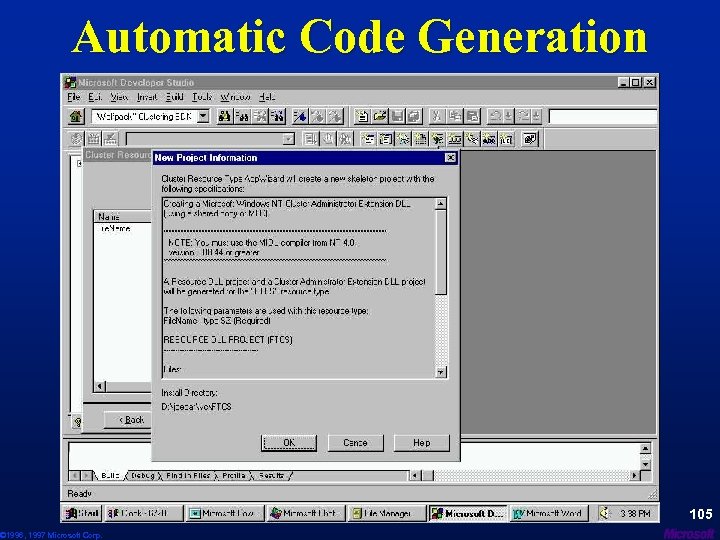Screen dimensions: 720x540
Task: Click the output pane scroll up arrow
Action: pyautogui.click(x=645, y=449)
